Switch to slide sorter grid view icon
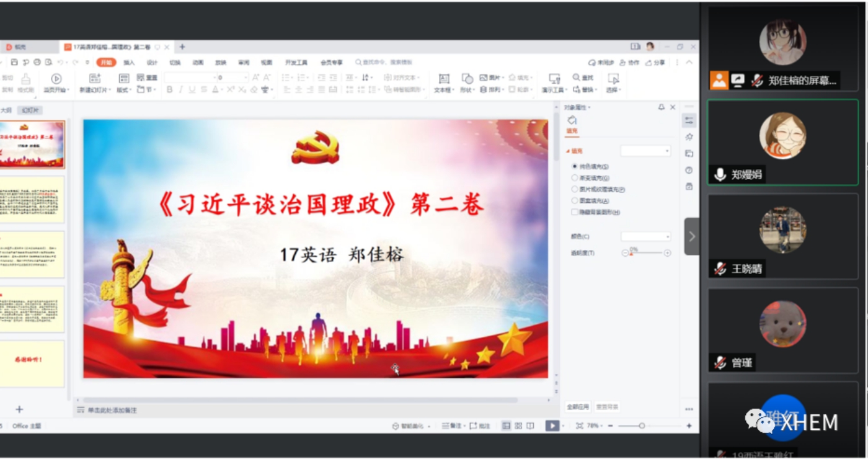868x459 pixels. click(518, 426)
